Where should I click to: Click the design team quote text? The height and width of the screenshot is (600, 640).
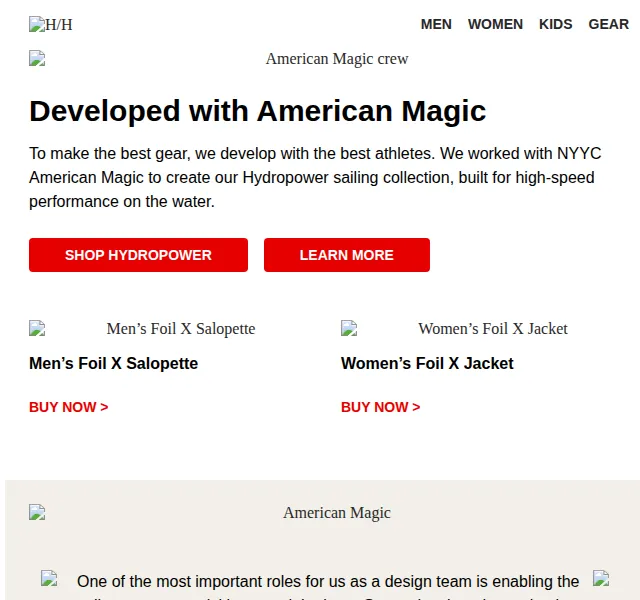pyautogui.click(x=328, y=586)
